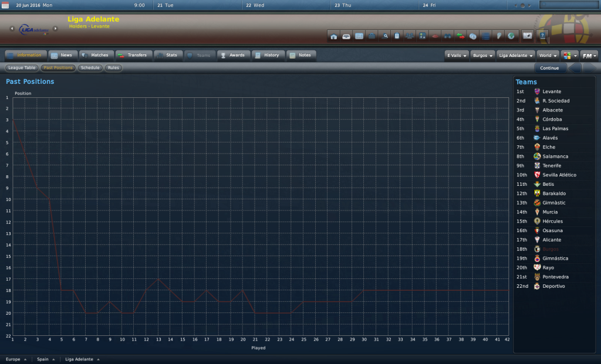Open the squad group-of-people icon
The height and width of the screenshot is (364, 601).
(x=410, y=36)
